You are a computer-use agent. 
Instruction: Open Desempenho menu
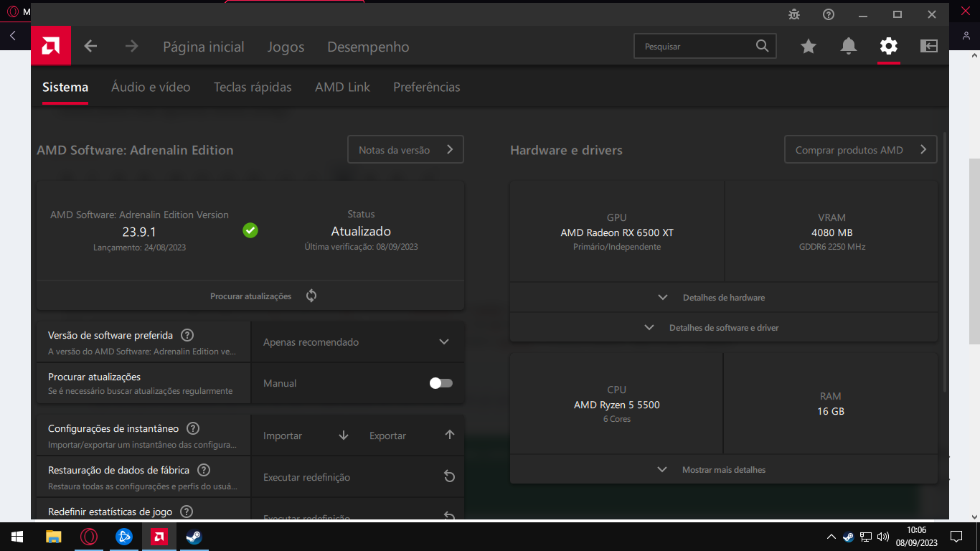368,47
